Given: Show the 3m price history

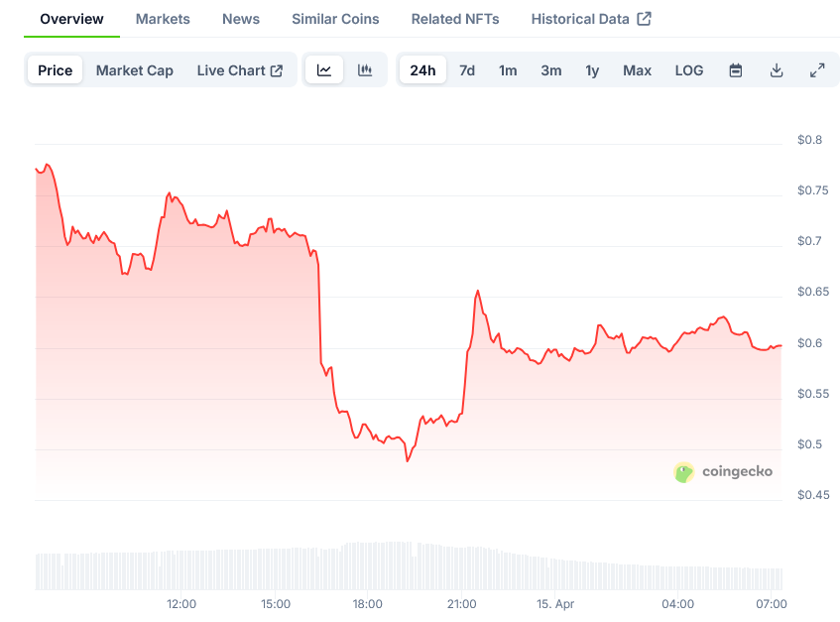Looking at the screenshot, I should click(x=551, y=70).
